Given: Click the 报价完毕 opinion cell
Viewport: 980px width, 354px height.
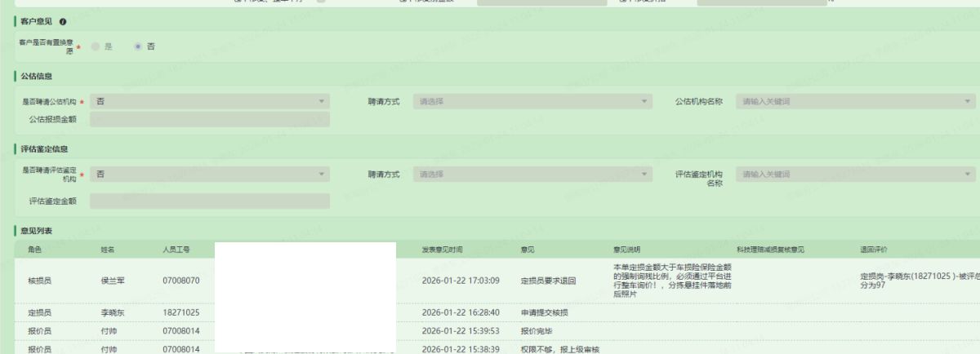Looking at the screenshot, I should point(537,331).
